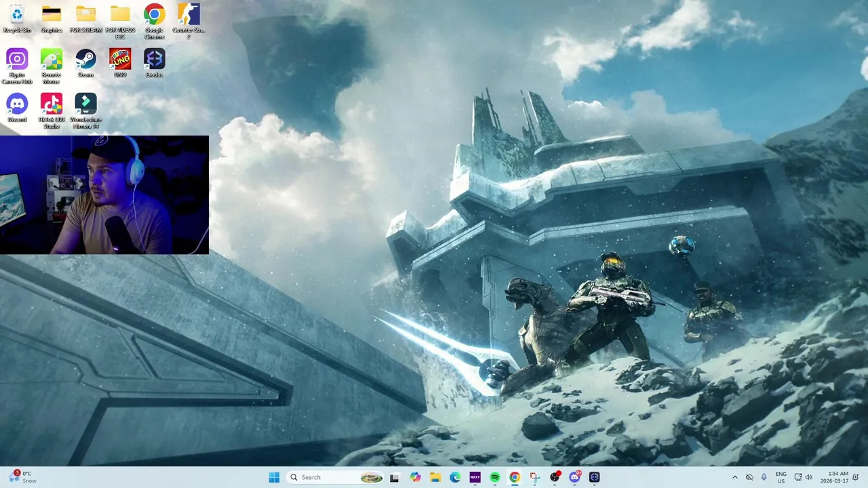Click the taskbar Search box
The image size is (868, 488).
pyautogui.click(x=334, y=477)
